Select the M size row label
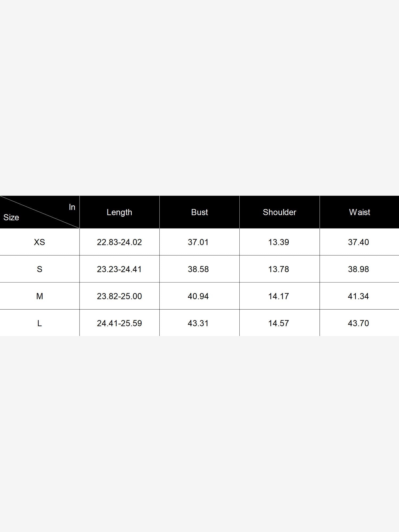399x532 pixels. click(39, 296)
